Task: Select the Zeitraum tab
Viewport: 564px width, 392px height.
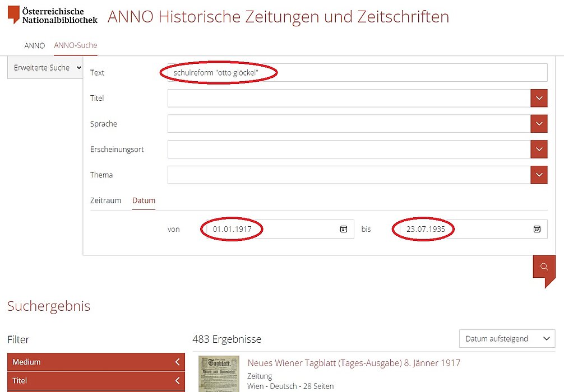Action: point(106,200)
